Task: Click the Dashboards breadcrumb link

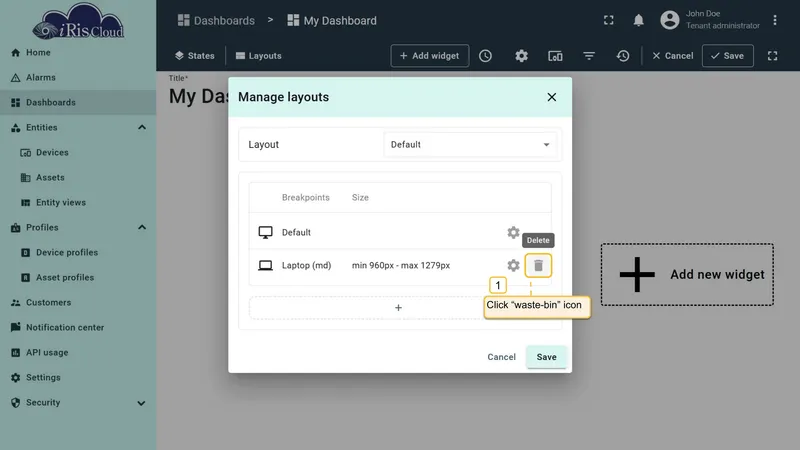Action: click(216, 20)
